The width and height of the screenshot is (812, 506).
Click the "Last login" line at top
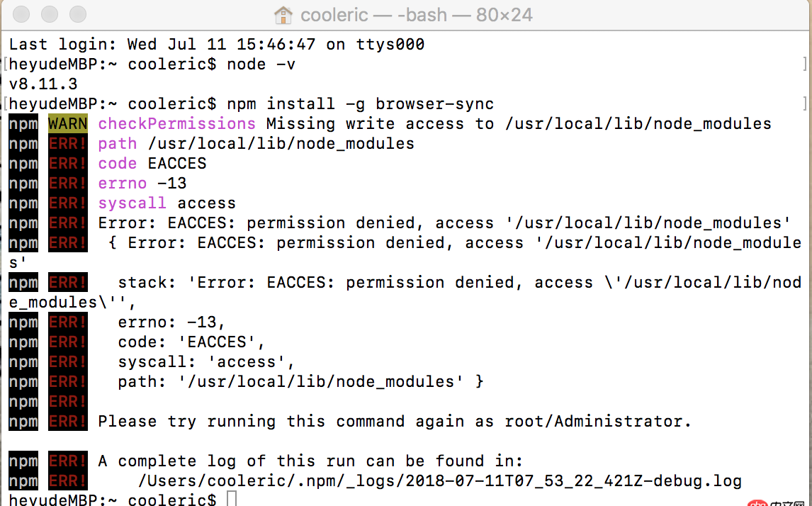coord(216,45)
